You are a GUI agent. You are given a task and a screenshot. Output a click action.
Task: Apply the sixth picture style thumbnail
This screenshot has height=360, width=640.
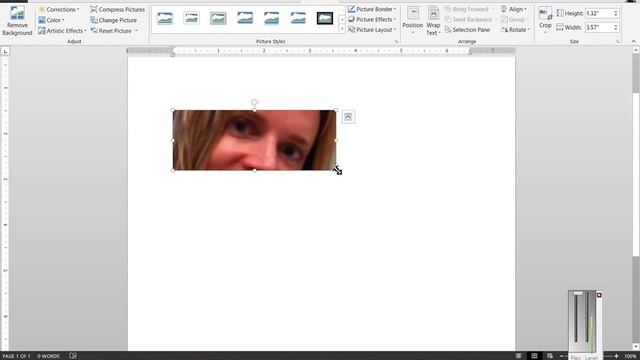(298, 18)
